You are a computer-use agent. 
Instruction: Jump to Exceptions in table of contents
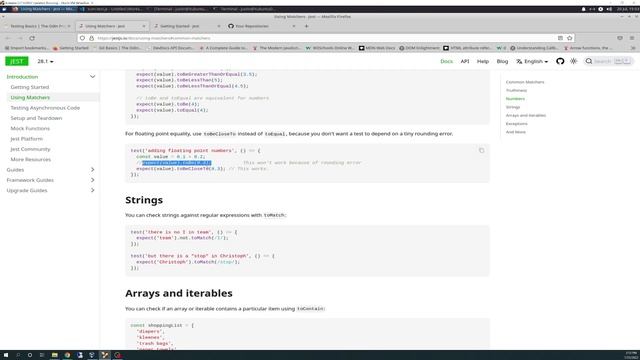click(x=517, y=124)
